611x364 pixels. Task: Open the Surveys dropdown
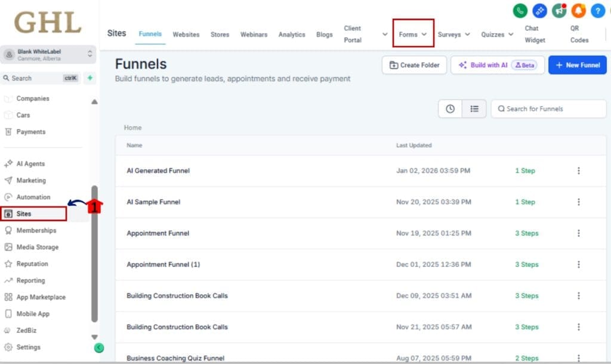click(453, 35)
